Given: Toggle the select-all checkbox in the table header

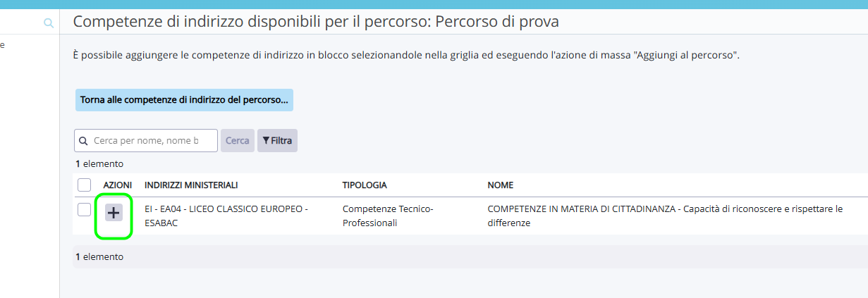Looking at the screenshot, I should 84,185.
